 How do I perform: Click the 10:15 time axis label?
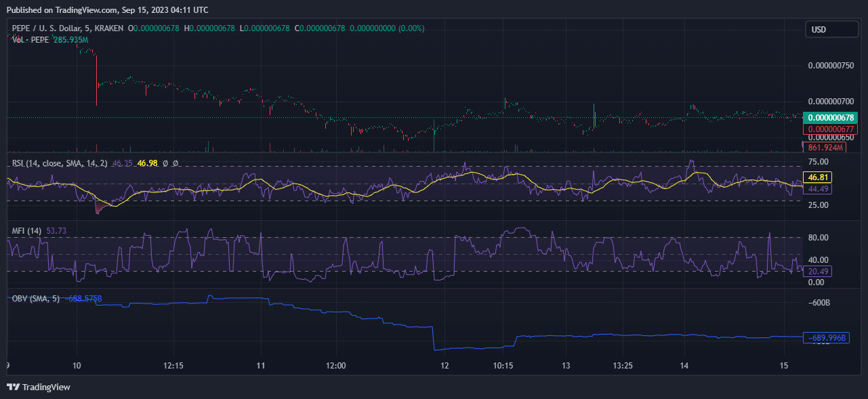(503, 365)
